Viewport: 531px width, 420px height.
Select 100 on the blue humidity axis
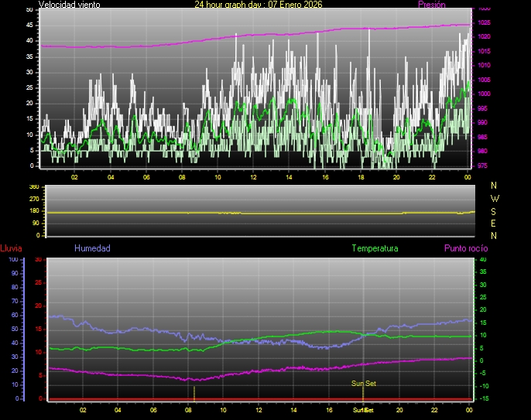click(12, 260)
